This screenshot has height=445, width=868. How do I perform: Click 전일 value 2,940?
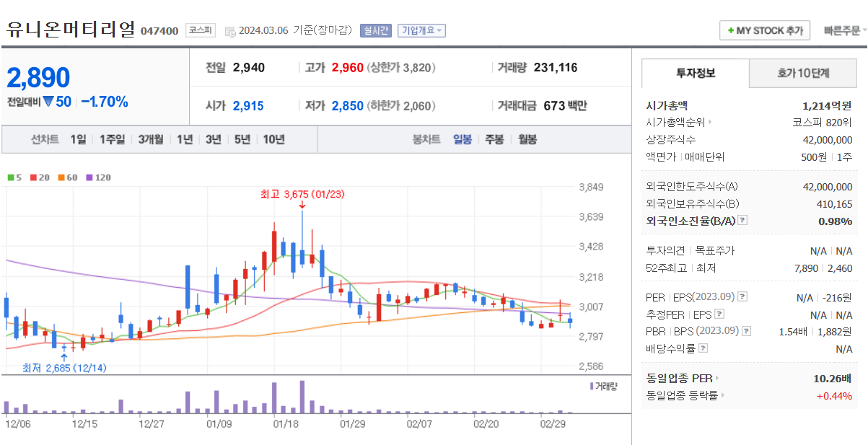point(249,68)
